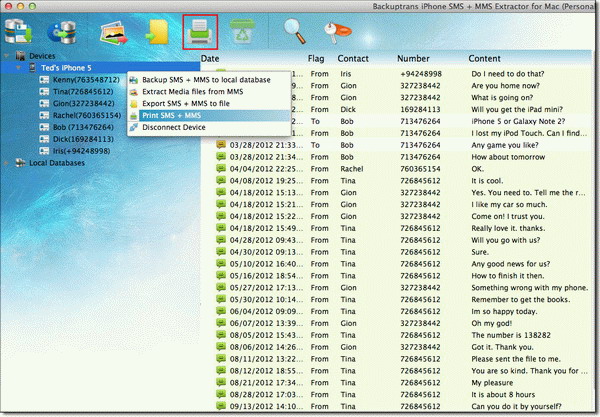This screenshot has width=600, height=417.
Task: Sort by the Content column header
Action: point(484,59)
